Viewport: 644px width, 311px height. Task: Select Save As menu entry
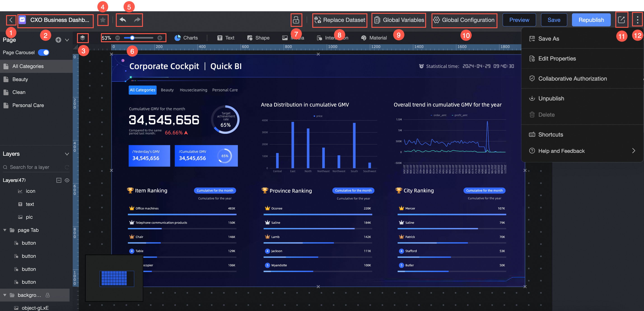point(548,39)
